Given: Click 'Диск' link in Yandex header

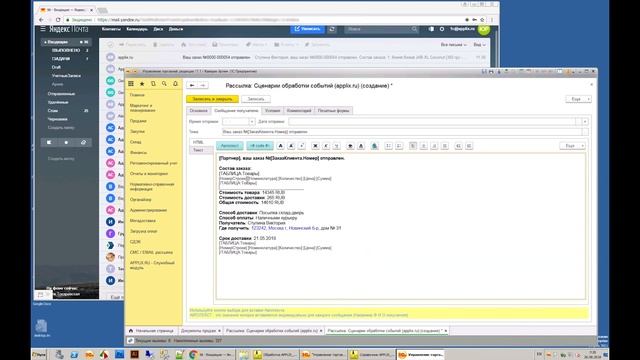Looking at the screenshot, I should 158,29.
